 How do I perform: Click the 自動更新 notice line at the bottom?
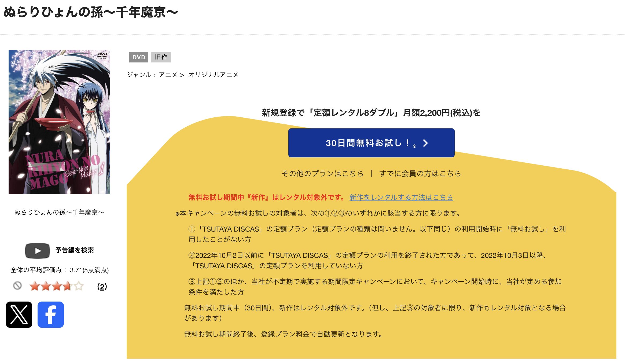[283, 334]
